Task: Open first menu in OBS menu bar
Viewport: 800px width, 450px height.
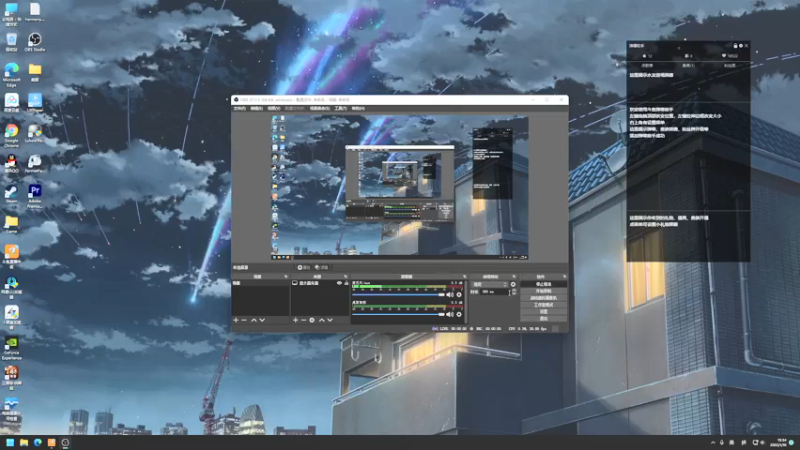Action: click(239, 108)
